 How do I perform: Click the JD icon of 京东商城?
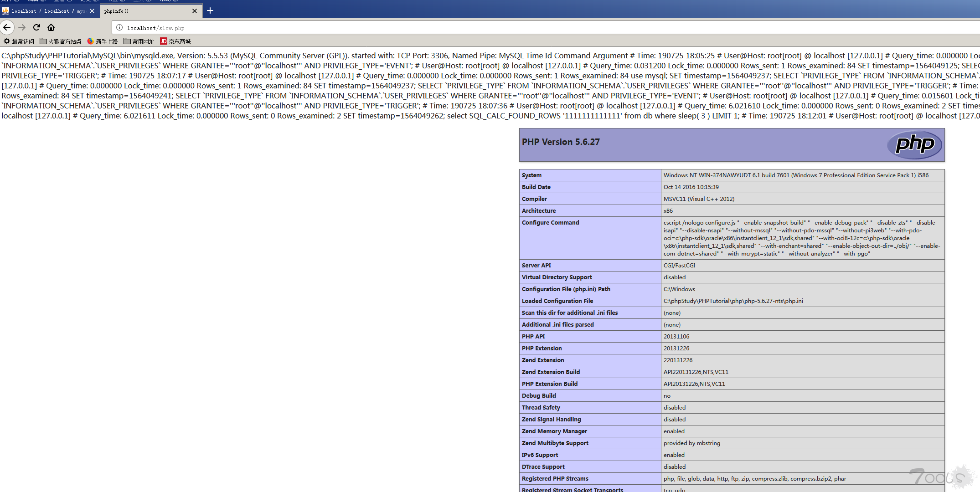pos(163,41)
